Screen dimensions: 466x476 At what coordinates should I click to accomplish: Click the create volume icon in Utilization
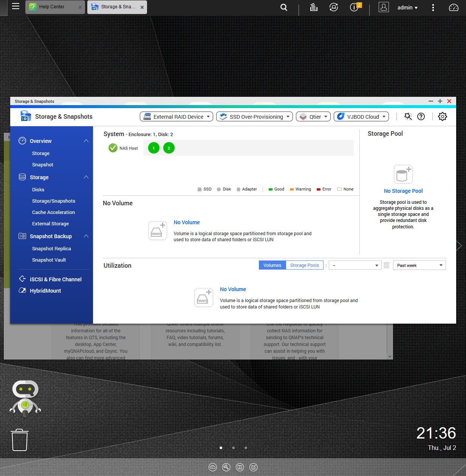click(204, 298)
